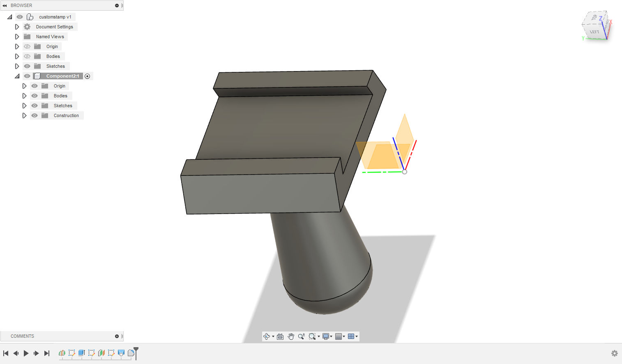Show the top-level Origin folder
The height and width of the screenshot is (364, 622).
tap(27, 46)
